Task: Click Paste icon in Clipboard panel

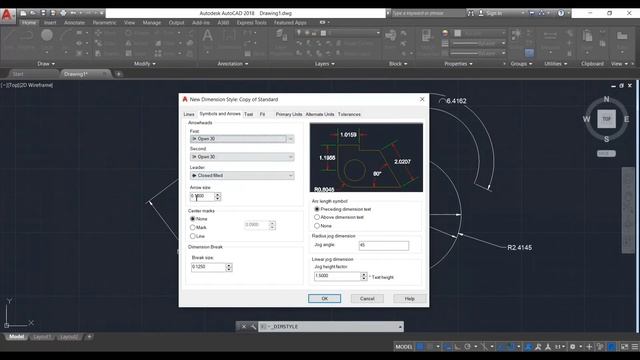Action: click(x=587, y=36)
